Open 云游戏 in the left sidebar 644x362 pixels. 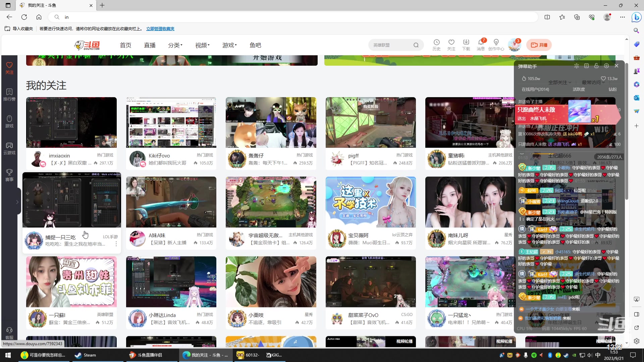(9, 148)
